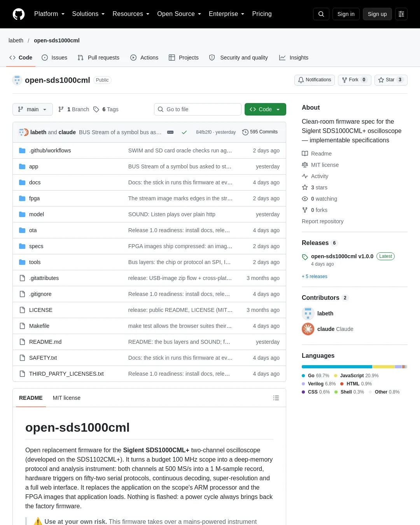This screenshot has height=525, width=420.
Task: Expand the Enterprise menu
Action: (226, 14)
